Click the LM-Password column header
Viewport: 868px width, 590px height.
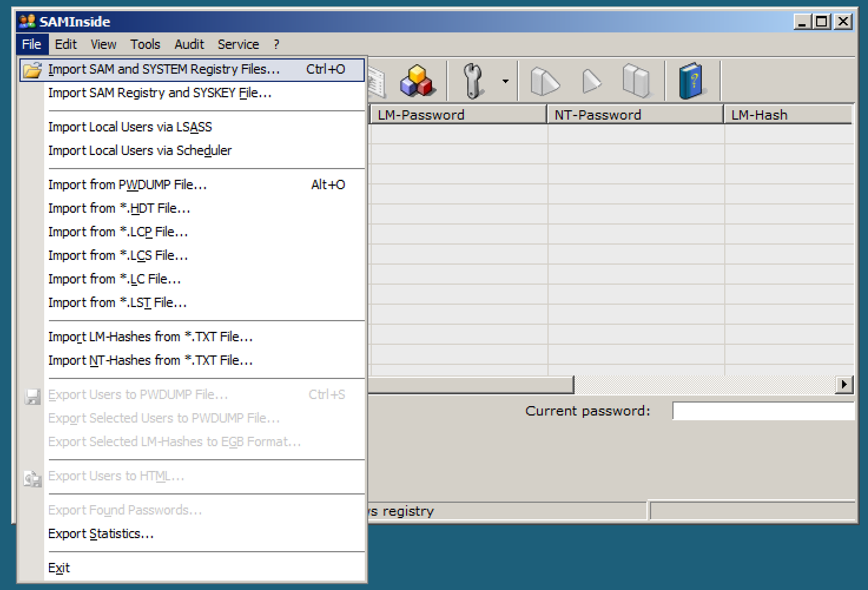click(458, 114)
